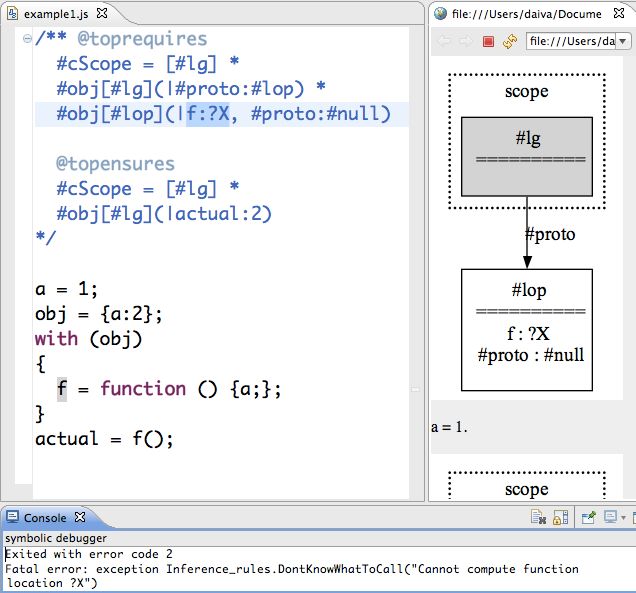This screenshot has height=593, width=636.
Task: Click the '#proto' arrow label in the diagram
Action: [550, 234]
